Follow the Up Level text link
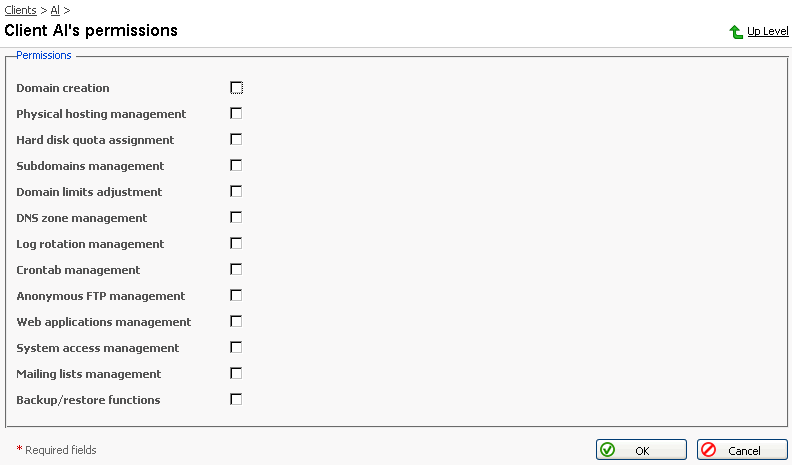 coord(767,32)
